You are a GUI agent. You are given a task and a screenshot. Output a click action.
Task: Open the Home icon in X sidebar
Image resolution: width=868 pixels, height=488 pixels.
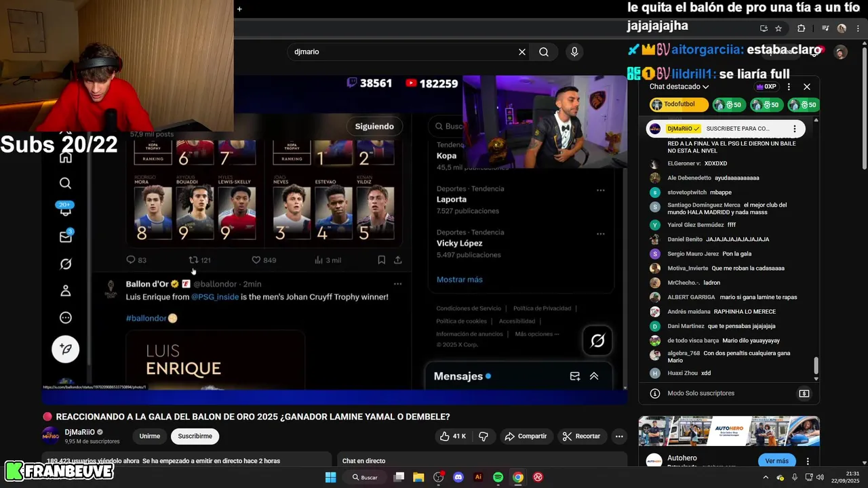pyautogui.click(x=66, y=157)
